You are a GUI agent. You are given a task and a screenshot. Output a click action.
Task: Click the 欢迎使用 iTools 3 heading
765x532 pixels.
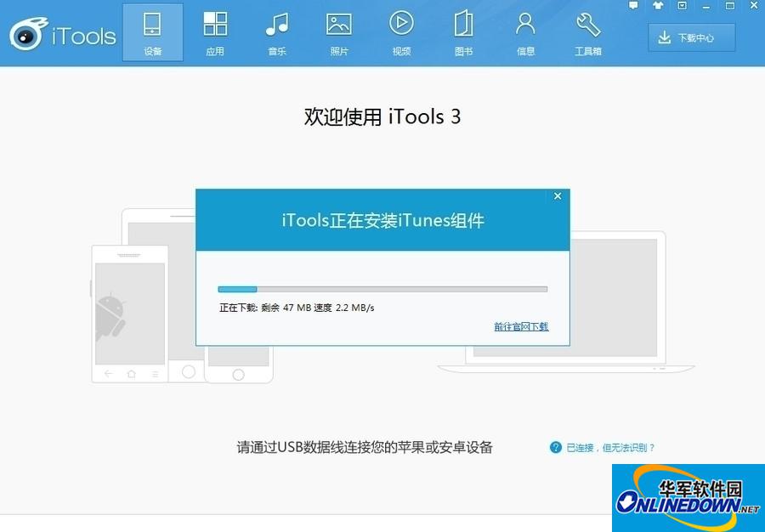(x=382, y=117)
